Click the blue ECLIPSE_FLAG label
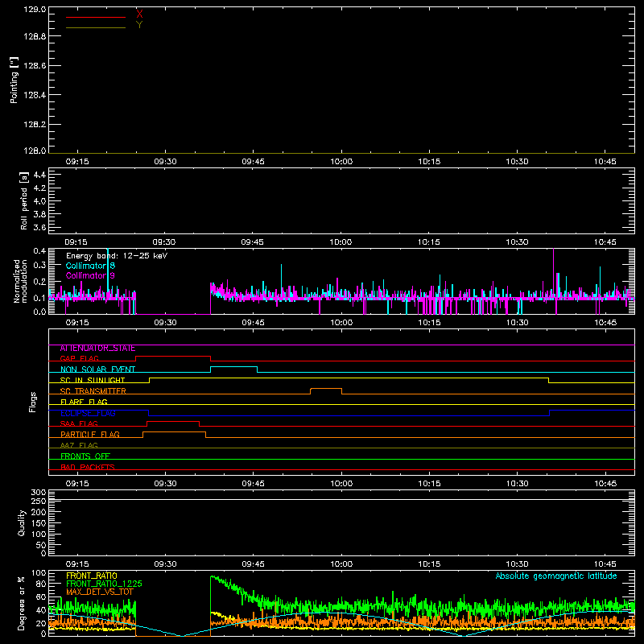The width and height of the screenshot is (644, 644). [x=88, y=413]
